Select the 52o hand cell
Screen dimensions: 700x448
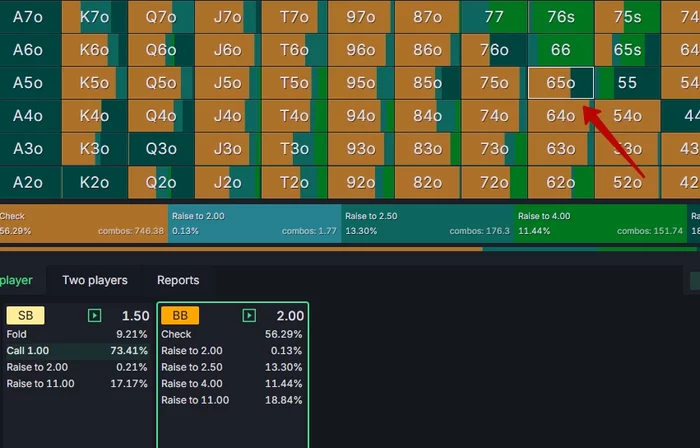627,182
